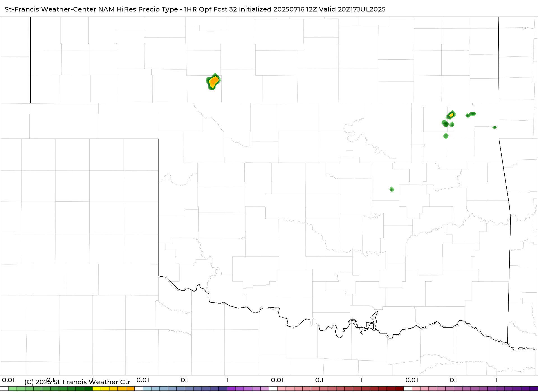Select the lightest blue legend swatch
Screen dimensions: 538x392
[147, 389]
